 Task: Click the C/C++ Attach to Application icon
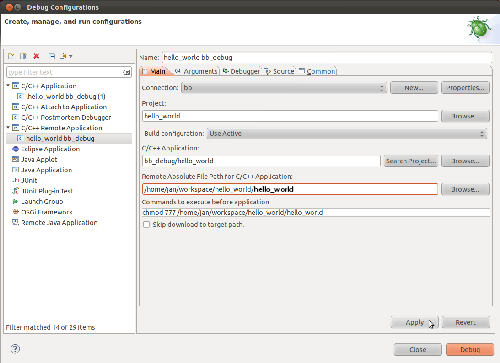click(16, 107)
